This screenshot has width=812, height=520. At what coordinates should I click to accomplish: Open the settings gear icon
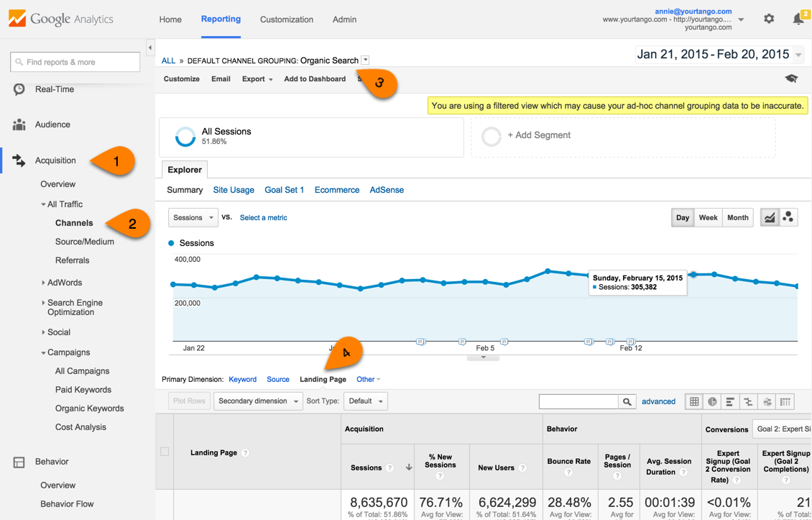click(x=769, y=19)
